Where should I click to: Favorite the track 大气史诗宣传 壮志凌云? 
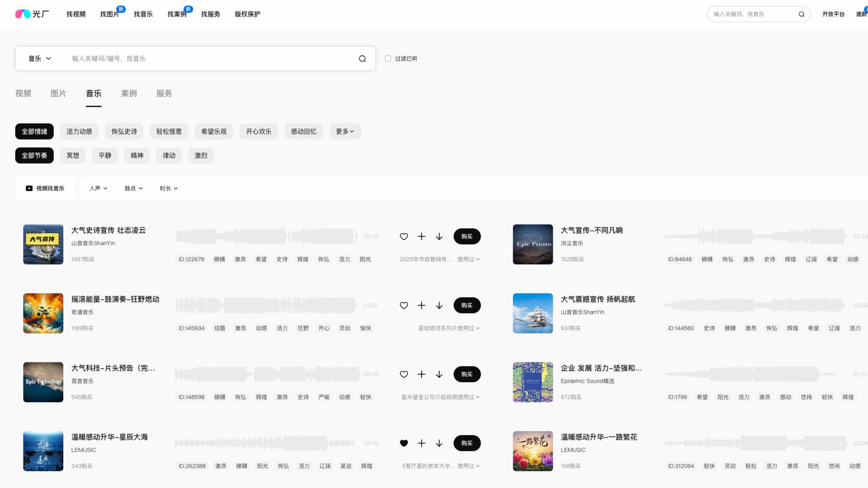click(404, 236)
